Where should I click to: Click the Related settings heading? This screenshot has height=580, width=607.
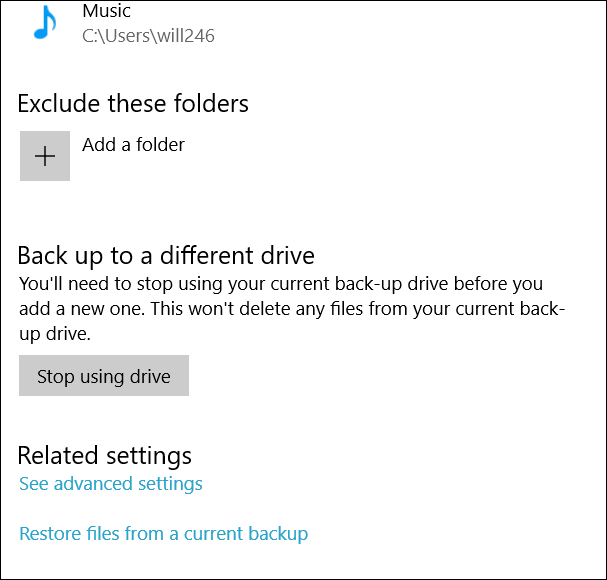coord(105,455)
